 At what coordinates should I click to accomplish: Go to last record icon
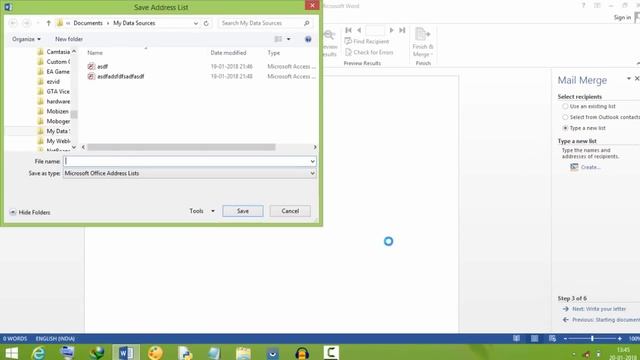click(x=402, y=30)
